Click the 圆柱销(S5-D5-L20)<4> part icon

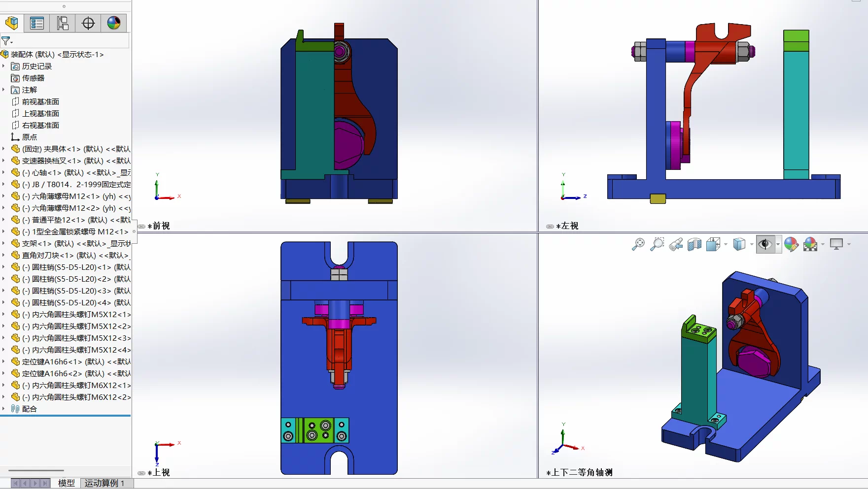click(15, 303)
